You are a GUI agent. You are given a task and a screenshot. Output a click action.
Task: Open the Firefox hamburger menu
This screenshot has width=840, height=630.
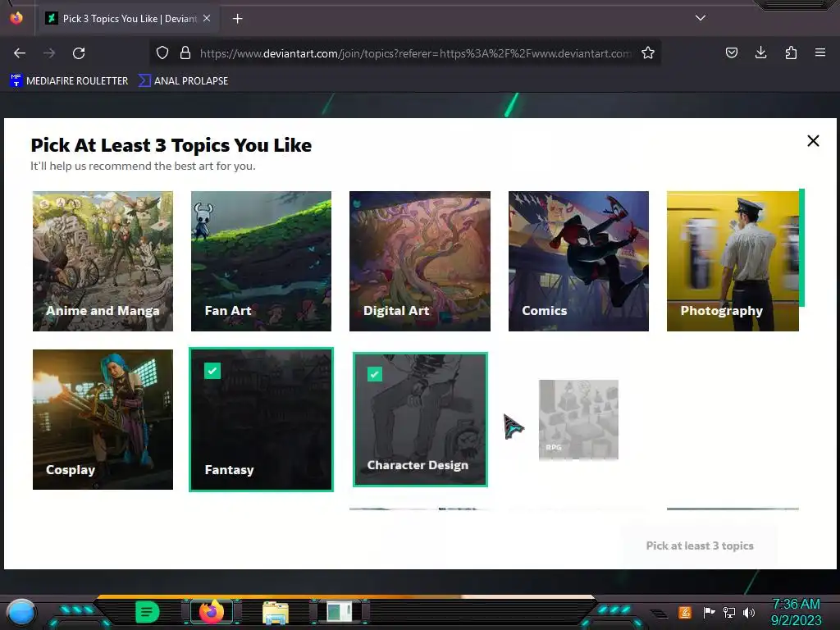pyautogui.click(x=820, y=52)
